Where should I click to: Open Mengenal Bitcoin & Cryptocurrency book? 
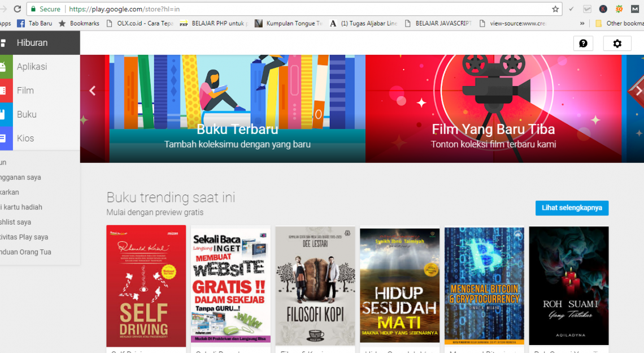coord(484,286)
